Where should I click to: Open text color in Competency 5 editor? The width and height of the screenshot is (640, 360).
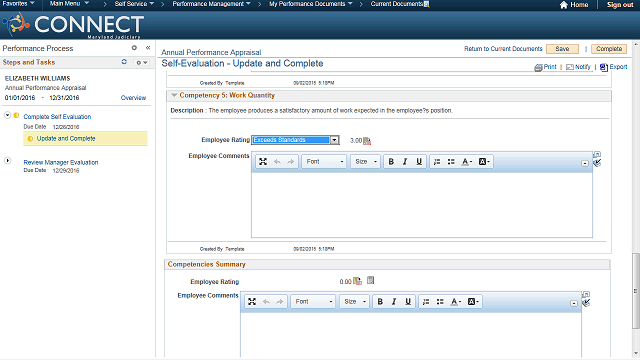(x=467, y=162)
